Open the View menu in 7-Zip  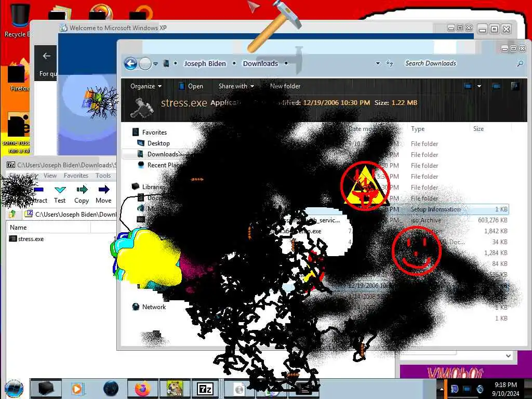point(50,176)
